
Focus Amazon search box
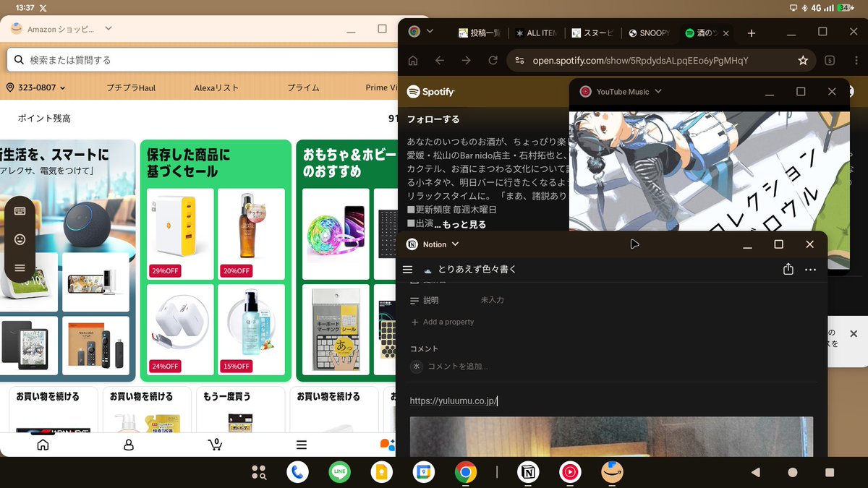click(203, 60)
